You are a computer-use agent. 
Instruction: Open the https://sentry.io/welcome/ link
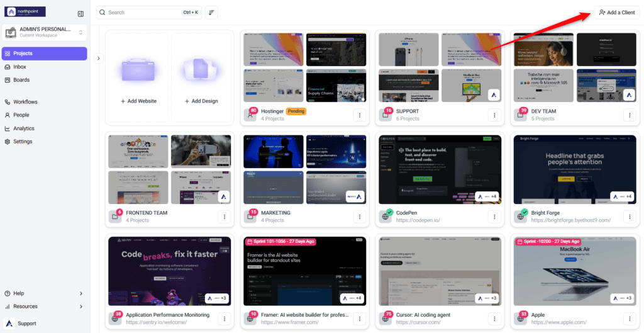point(155,322)
